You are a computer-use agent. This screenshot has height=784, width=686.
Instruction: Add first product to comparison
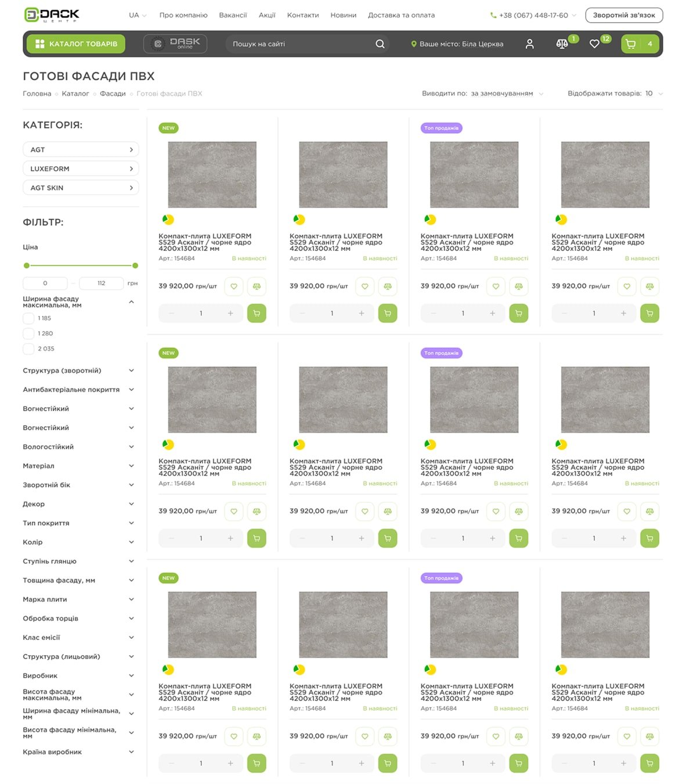[257, 286]
